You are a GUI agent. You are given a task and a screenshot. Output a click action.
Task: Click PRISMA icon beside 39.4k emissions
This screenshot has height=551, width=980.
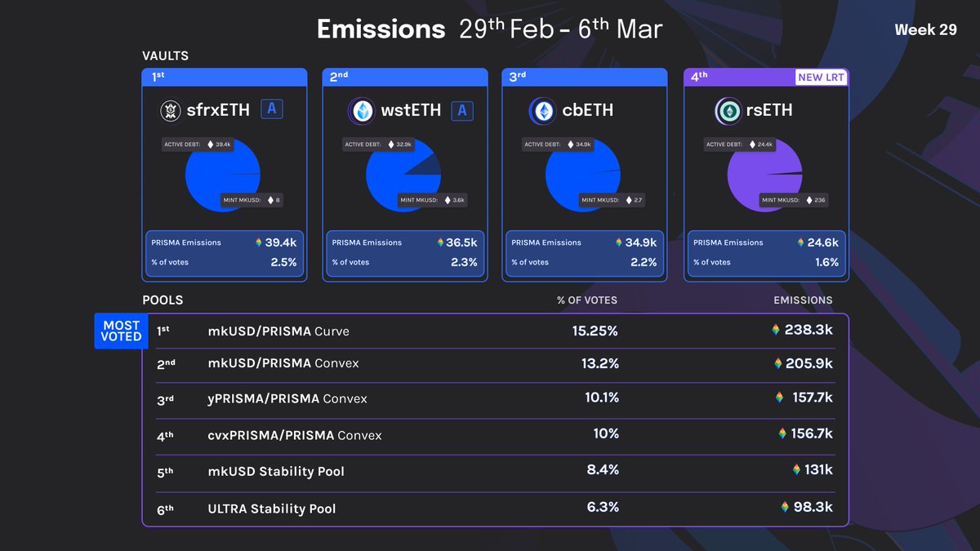258,242
